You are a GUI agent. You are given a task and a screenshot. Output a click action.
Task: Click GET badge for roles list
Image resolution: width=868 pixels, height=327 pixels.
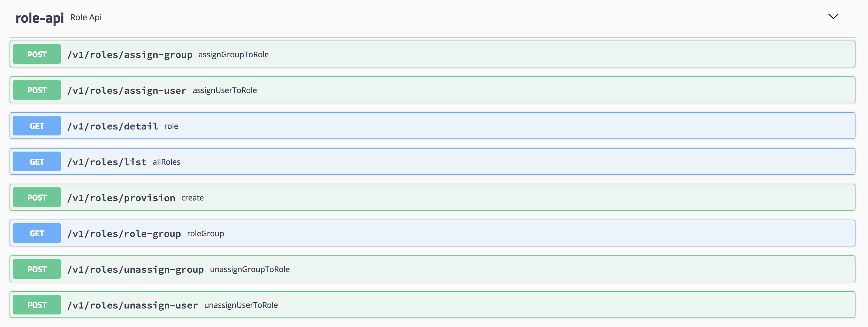[x=37, y=162]
